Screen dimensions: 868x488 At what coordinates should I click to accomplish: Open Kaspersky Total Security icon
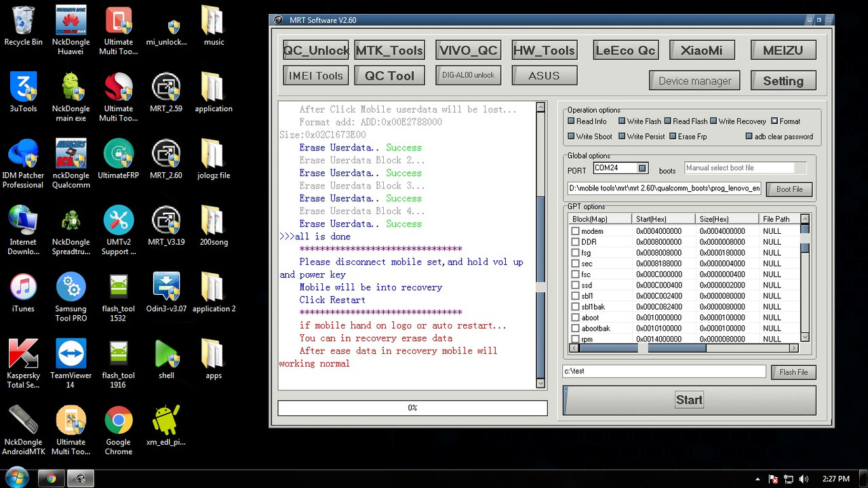23,364
